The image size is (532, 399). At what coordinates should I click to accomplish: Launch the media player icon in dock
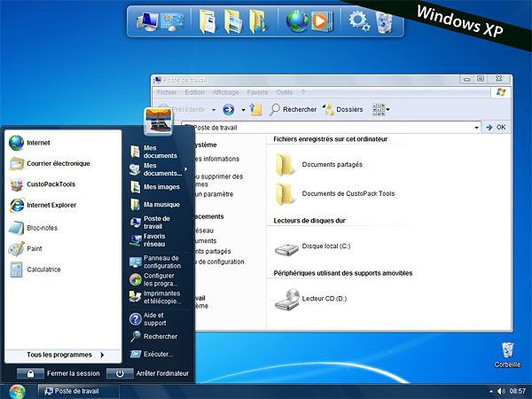(321, 21)
